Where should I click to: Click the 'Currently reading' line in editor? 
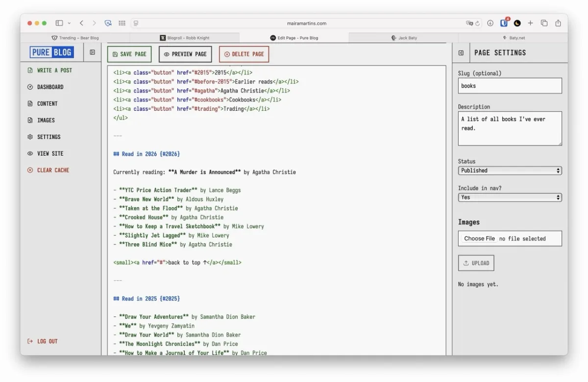[x=204, y=172]
